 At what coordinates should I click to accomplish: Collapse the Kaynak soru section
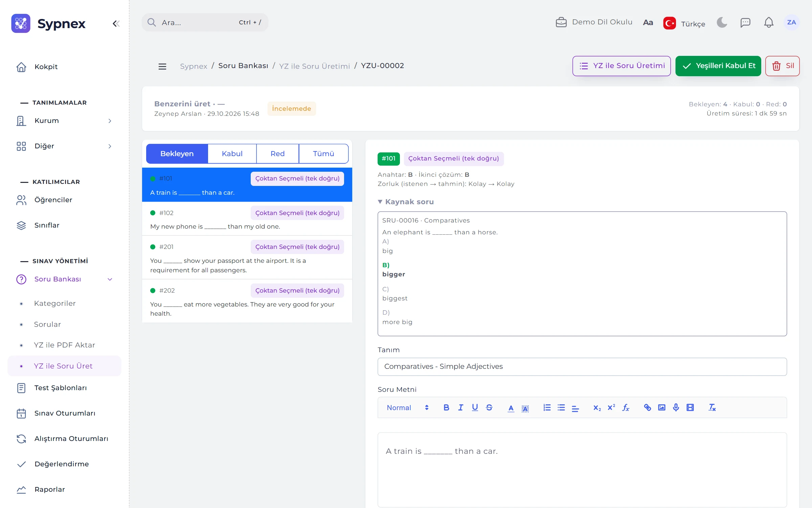point(406,202)
